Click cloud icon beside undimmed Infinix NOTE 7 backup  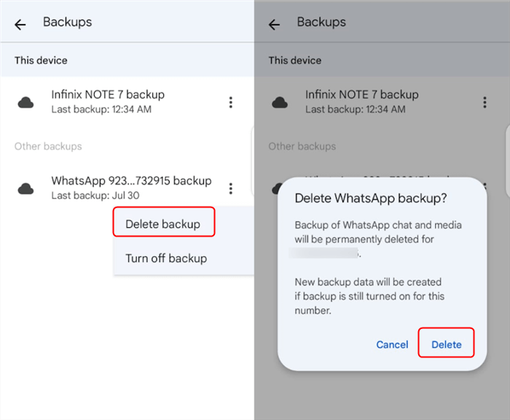pos(26,103)
